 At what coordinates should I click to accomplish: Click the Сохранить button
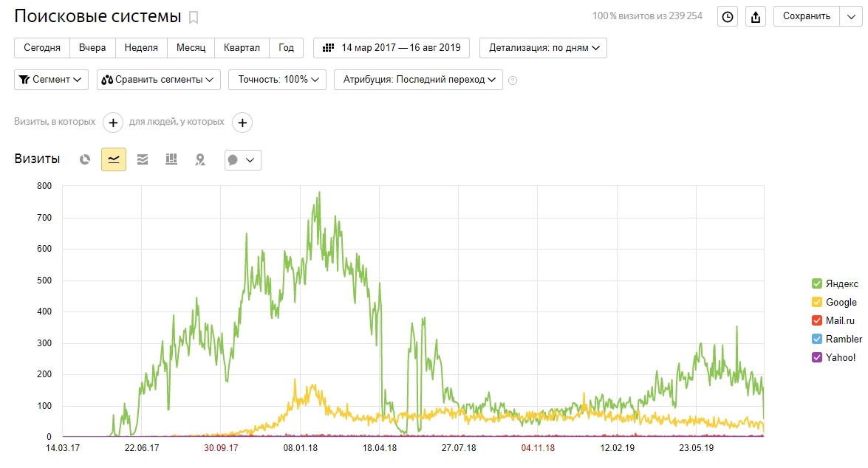pos(806,16)
